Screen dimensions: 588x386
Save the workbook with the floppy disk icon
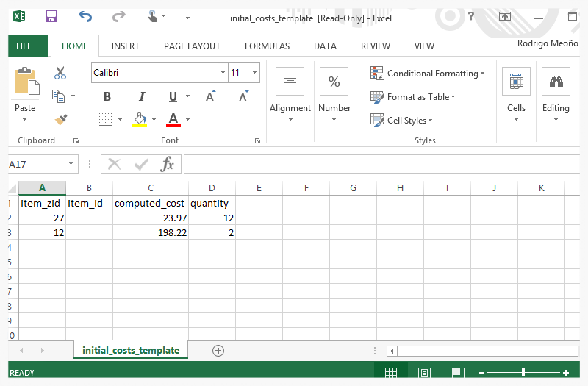click(x=51, y=16)
